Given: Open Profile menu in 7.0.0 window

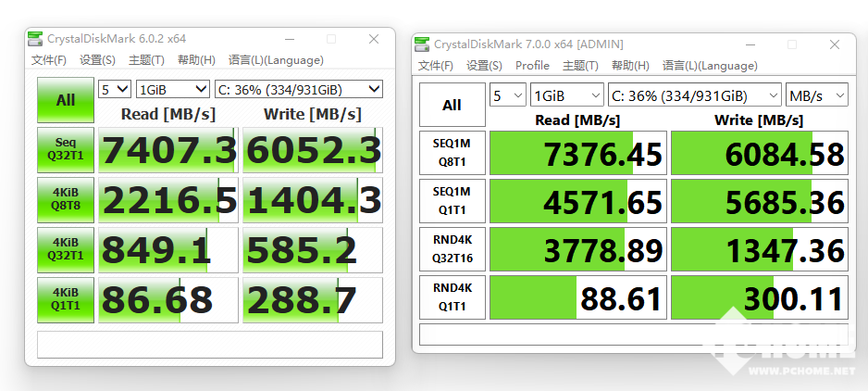Looking at the screenshot, I should pyautogui.click(x=532, y=66).
